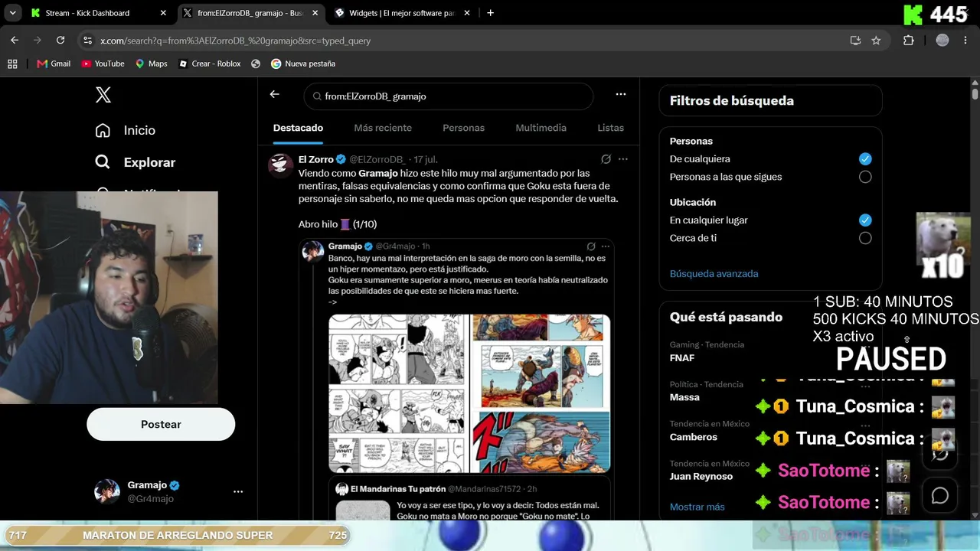Viewport: 980px width, 551px height.
Task: Click the Postear button
Action: 161,424
